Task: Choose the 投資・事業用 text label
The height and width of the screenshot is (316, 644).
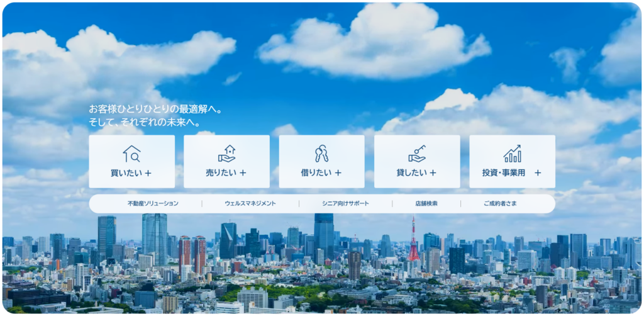Action: coord(504,172)
